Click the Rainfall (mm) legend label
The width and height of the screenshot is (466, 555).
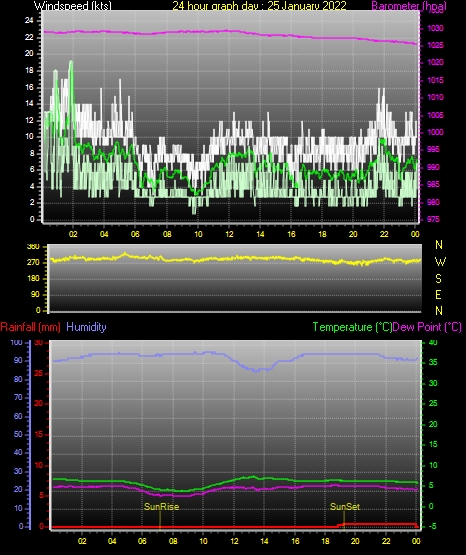pos(30,327)
